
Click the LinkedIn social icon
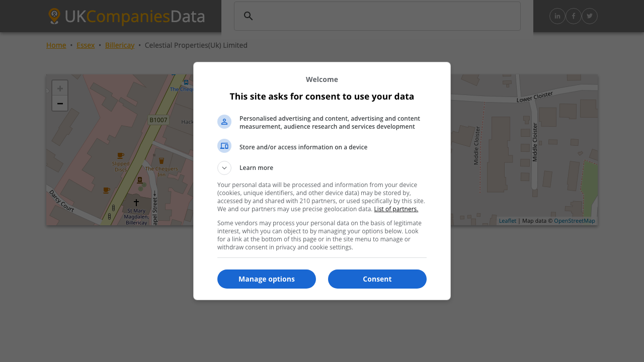click(x=557, y=16)
